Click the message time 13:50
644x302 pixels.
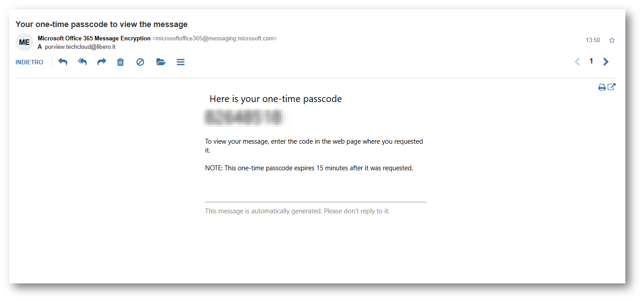tap(593, 40)
